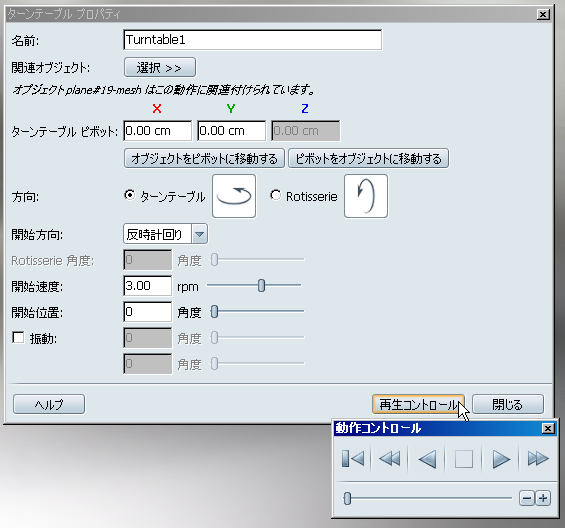Click the ヘルプ button

pyautogui.click(x=49, y=404)
